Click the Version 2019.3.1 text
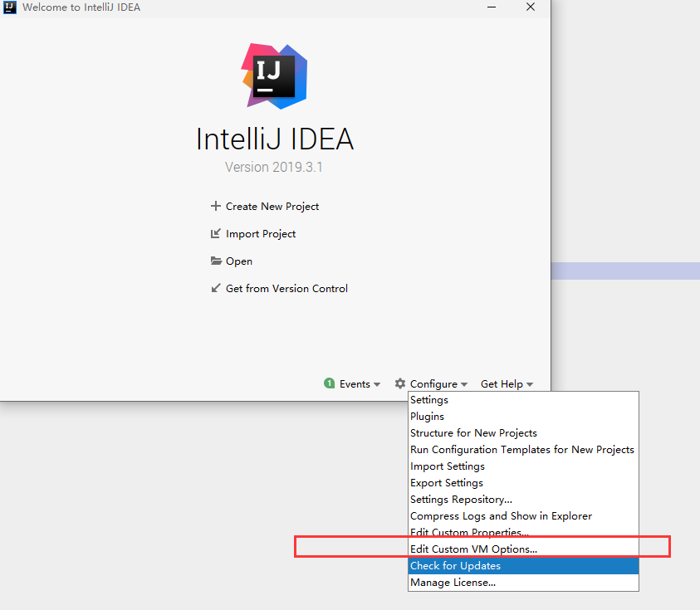 pyautogui.click(x=274, y=167)
